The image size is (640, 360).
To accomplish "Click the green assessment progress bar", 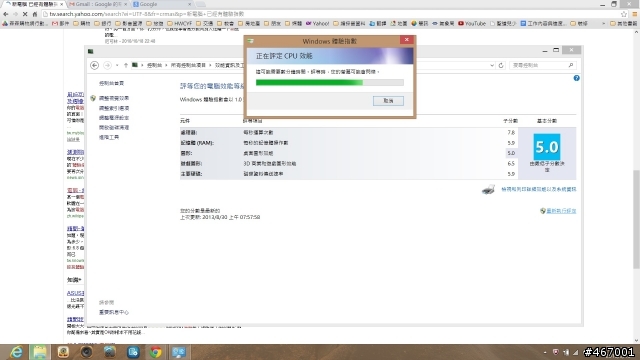I will point(330,82).
